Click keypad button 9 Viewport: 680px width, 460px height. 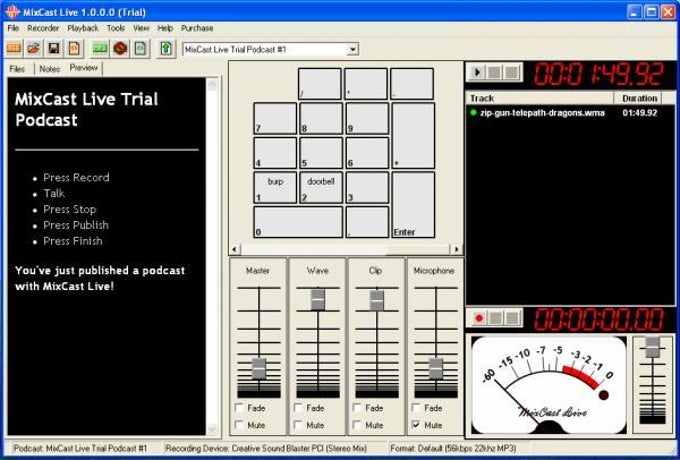pyautogui.click(x=367, y=118)
